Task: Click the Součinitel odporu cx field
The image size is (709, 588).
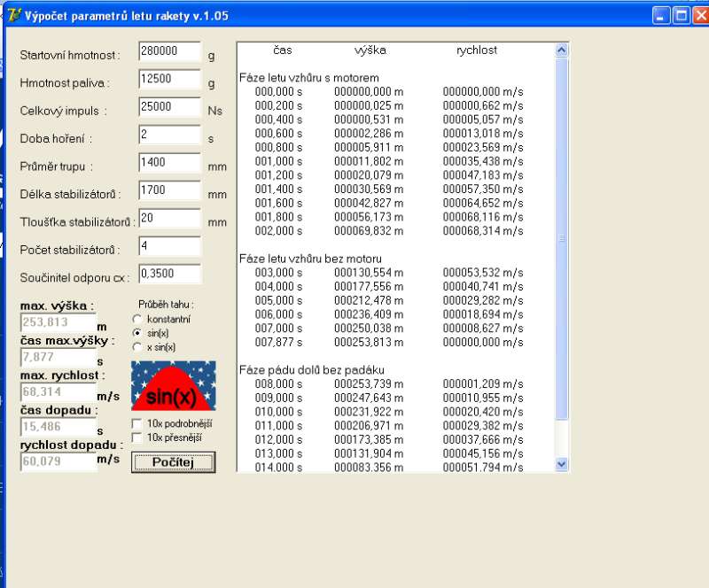Action: click(169, 275)
